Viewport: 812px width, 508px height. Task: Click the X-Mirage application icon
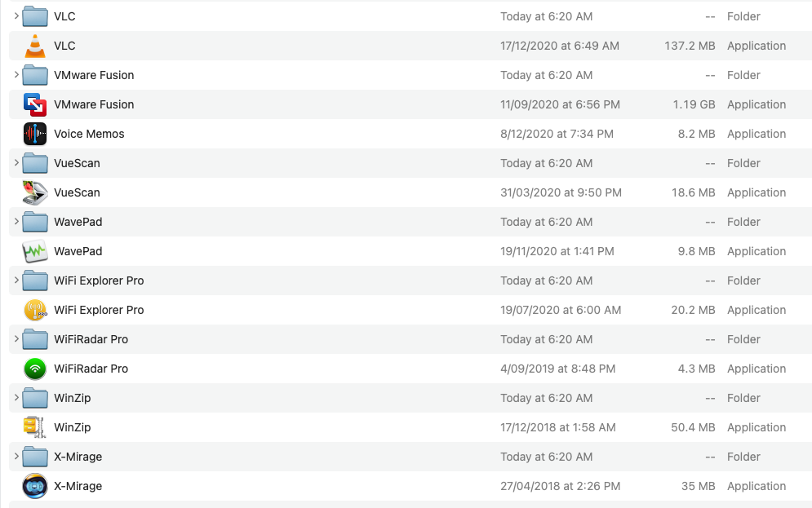coord(35,486)
